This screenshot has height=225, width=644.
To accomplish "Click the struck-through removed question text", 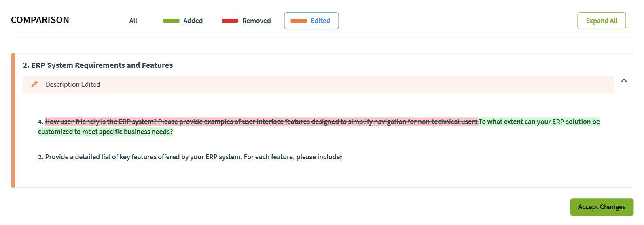I will [x=261, y=122].
